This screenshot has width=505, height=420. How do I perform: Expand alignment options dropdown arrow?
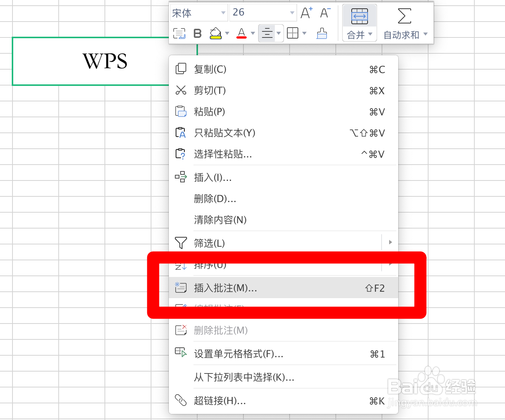point(279,33)
